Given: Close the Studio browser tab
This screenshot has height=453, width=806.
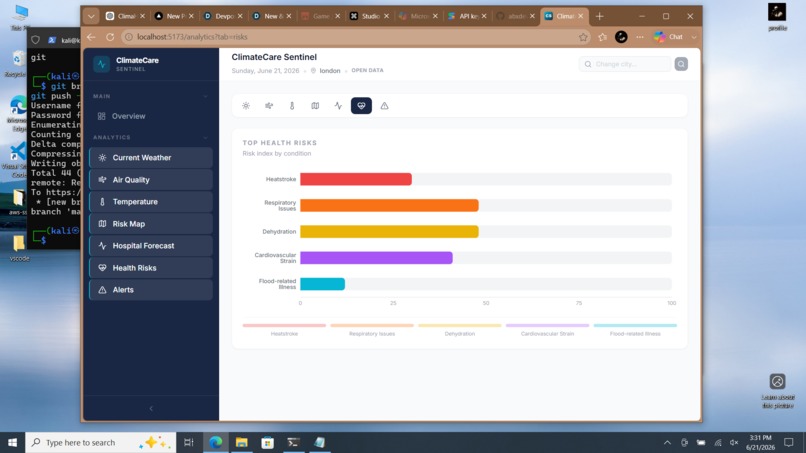Looking at the screenshot, I should [x=387, y=16].
